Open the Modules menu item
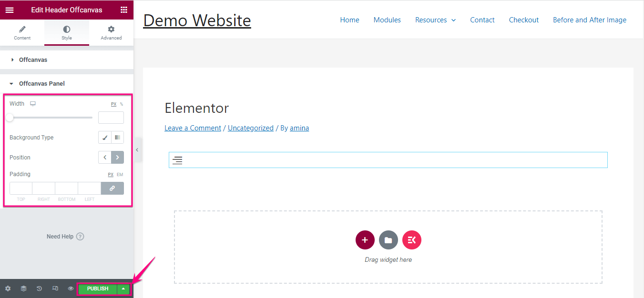This screenshot has height=298, width=644. click(387, 20)
